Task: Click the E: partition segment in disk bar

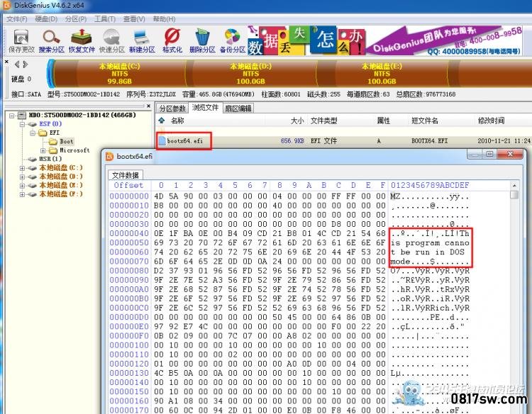Action: pyautogui.click(x=382, y=74)
